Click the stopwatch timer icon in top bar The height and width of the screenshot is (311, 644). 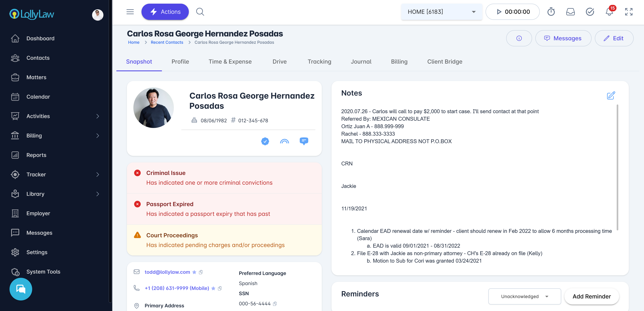coord(551,12)
